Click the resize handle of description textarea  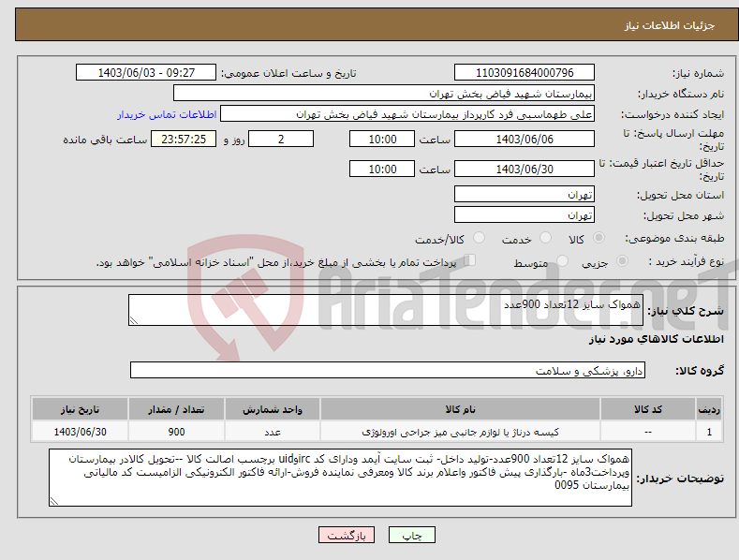click(x=134, y=320)
